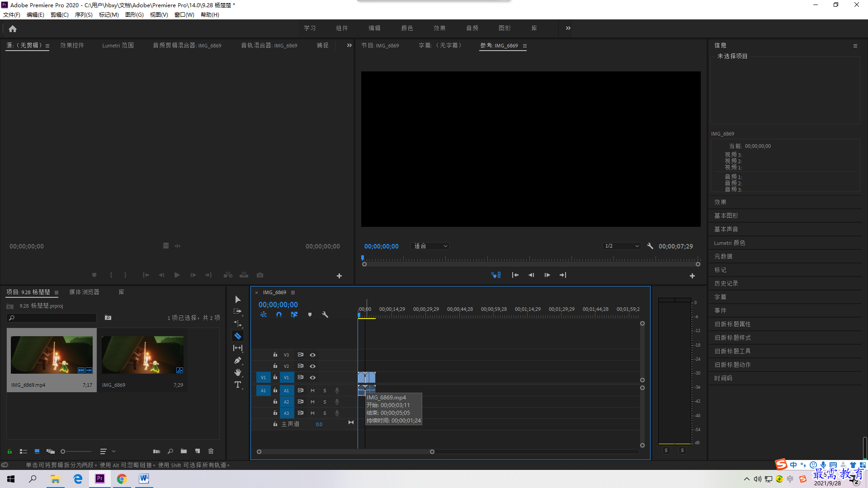Viewport: 868px width, 488px height.
Task: Select the Pen tool
Action: (x=238, y=360)
